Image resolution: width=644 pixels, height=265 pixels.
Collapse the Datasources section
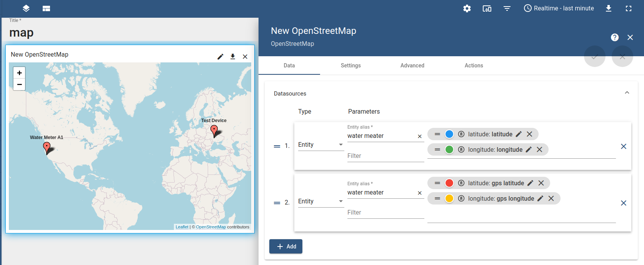pos(627,93)
